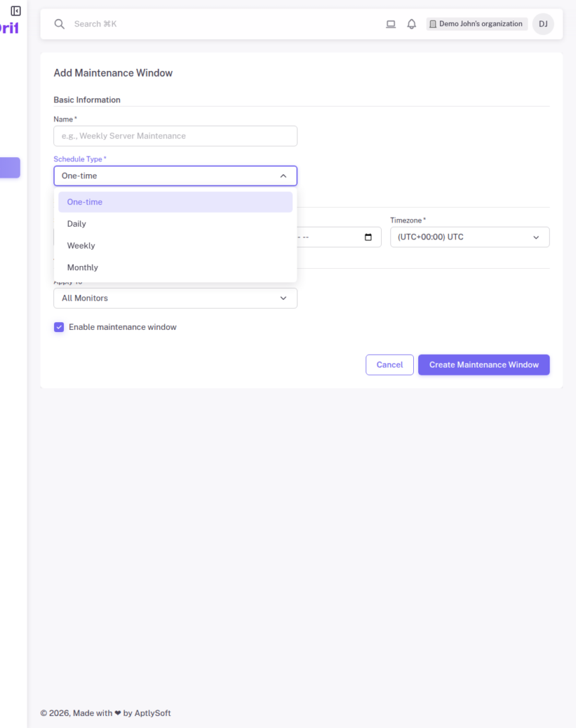The height and width of the screenshot is (728, 576).
Task: Click the purple app logo in the corner
Action: tap(7, 27)
